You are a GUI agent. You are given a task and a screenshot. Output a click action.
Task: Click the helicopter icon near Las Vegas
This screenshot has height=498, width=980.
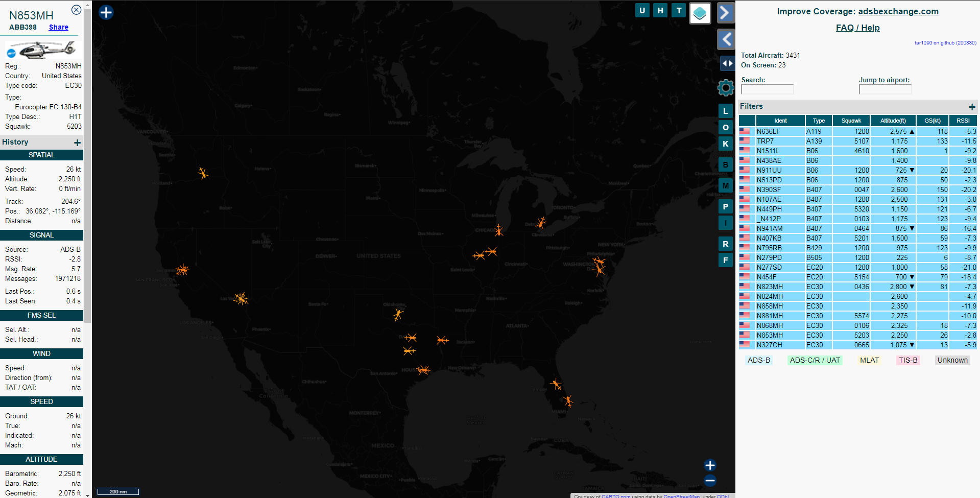click(241, 299)
